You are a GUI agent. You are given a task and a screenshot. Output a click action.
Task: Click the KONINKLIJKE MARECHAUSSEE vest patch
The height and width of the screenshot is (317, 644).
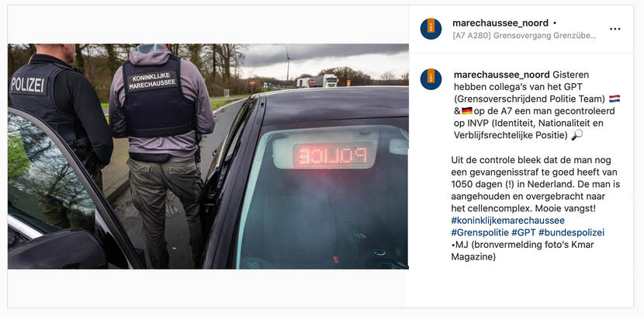pyautogui.click(x=152, y=81)
